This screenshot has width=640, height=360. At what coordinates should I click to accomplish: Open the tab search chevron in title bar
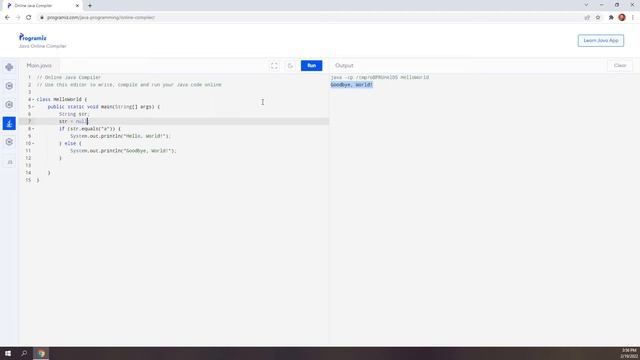click(x=586, y=5)
